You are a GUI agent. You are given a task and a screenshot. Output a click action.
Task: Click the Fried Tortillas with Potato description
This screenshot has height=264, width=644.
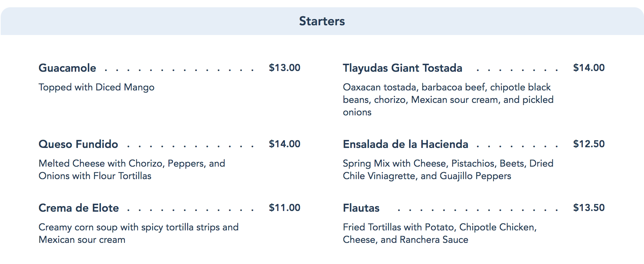coord(440,233)
